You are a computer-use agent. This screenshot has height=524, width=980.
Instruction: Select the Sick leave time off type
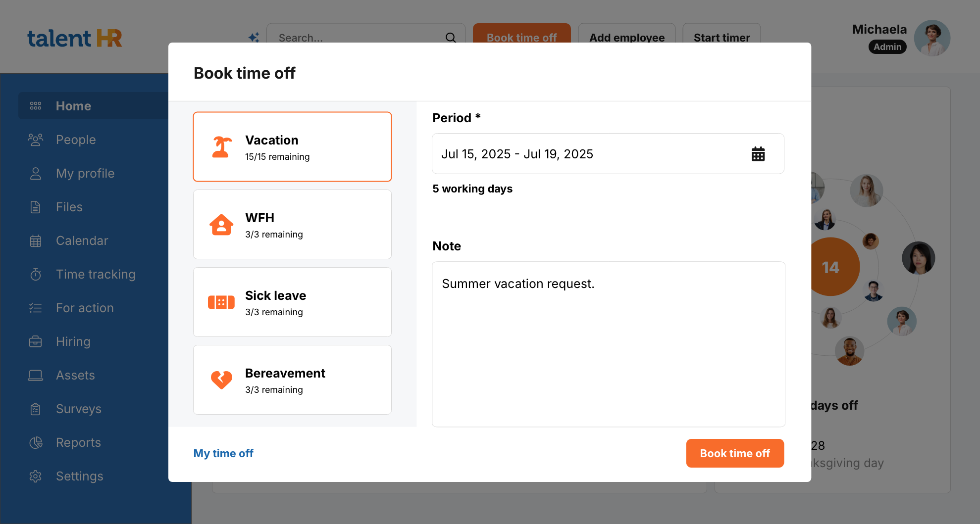point(292,302)
